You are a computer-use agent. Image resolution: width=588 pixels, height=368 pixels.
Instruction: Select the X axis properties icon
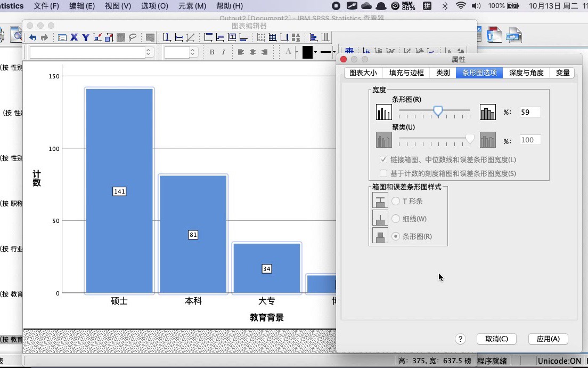74,37
